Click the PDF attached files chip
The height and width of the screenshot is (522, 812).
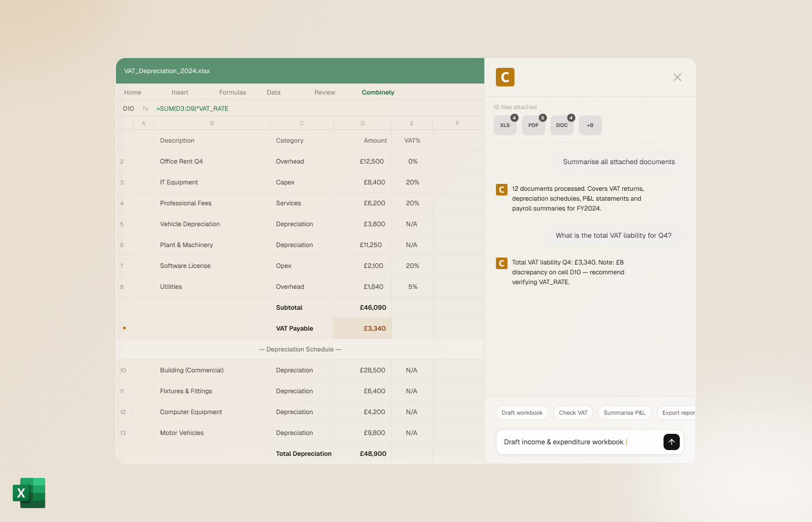coord(533,125)
